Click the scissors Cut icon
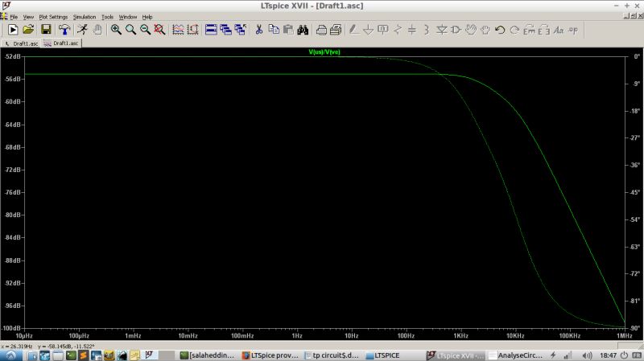 258,30
